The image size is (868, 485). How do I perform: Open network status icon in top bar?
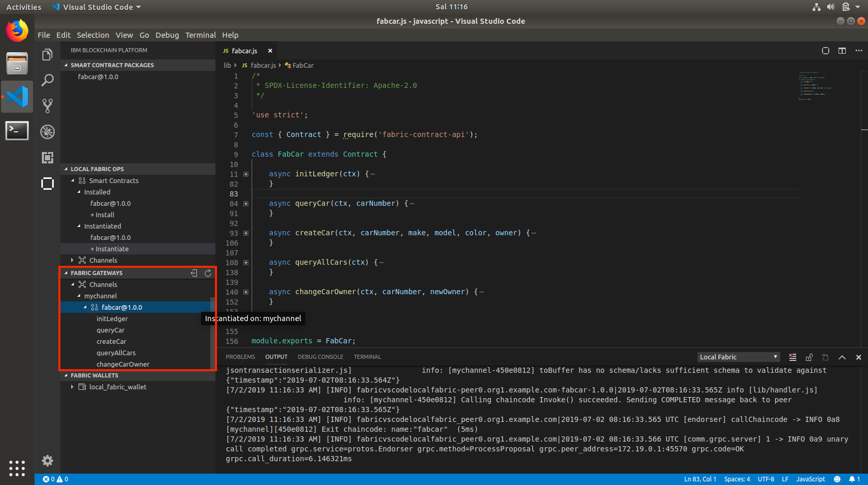[x=816, y=7]
